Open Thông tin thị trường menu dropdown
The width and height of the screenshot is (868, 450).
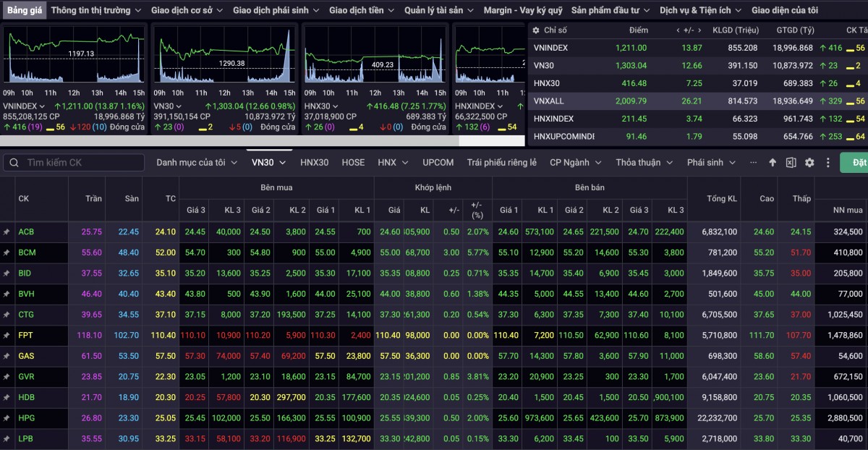(x=95, y=10)
